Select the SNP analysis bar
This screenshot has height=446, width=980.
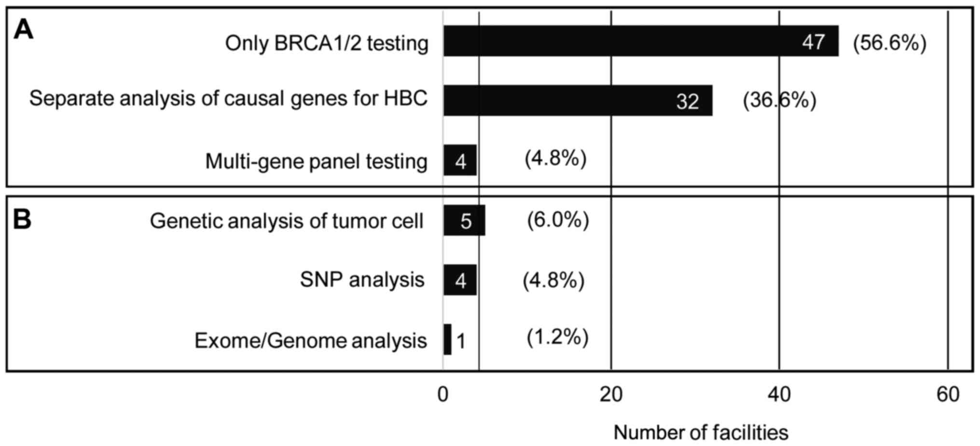[460, 280]
